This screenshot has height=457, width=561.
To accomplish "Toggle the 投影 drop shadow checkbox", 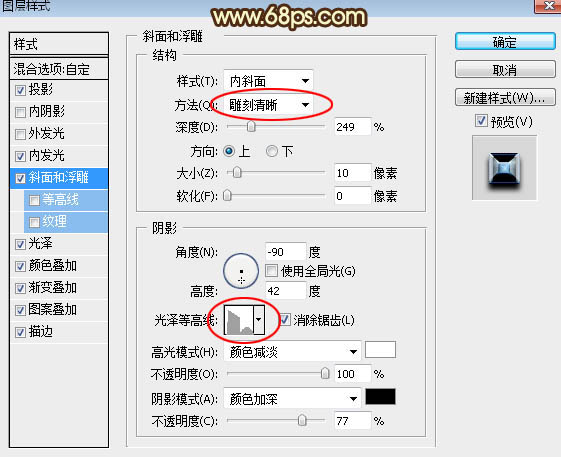I will [20, 90].
